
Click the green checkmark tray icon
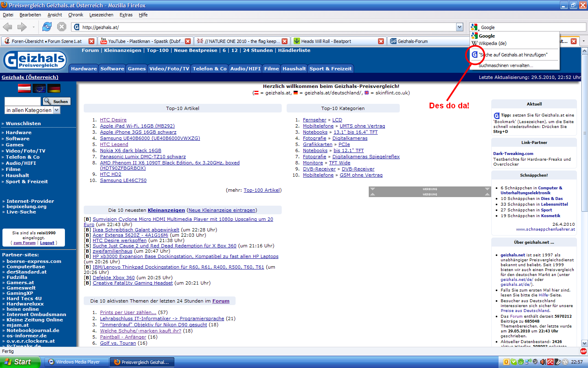(x=514, y=362)
